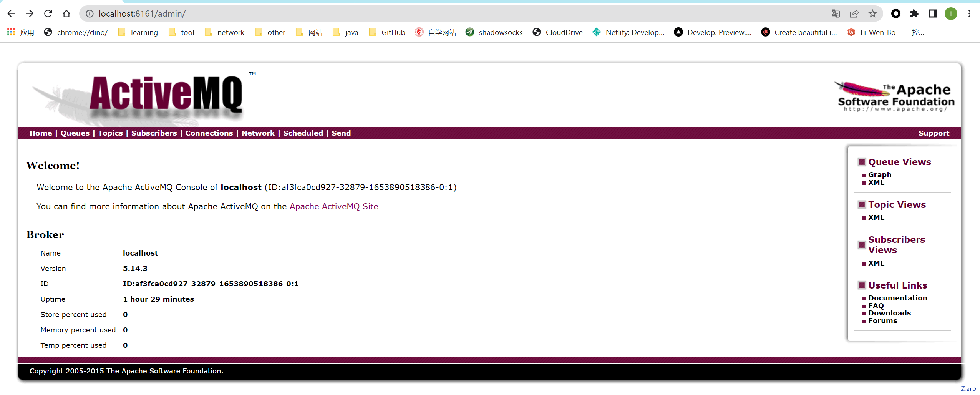
Task: Follow the Apache ActiveMQ Site link
Action: (334, 206)
